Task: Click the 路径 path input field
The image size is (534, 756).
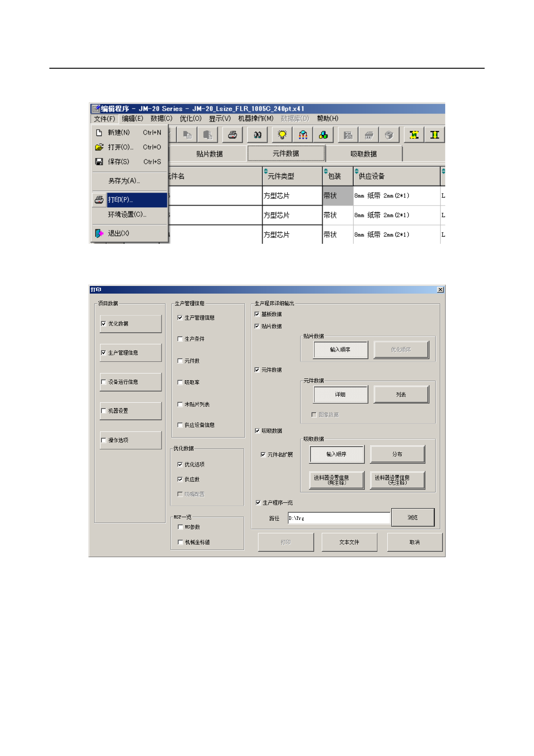Action: click(x=339, y=518)
